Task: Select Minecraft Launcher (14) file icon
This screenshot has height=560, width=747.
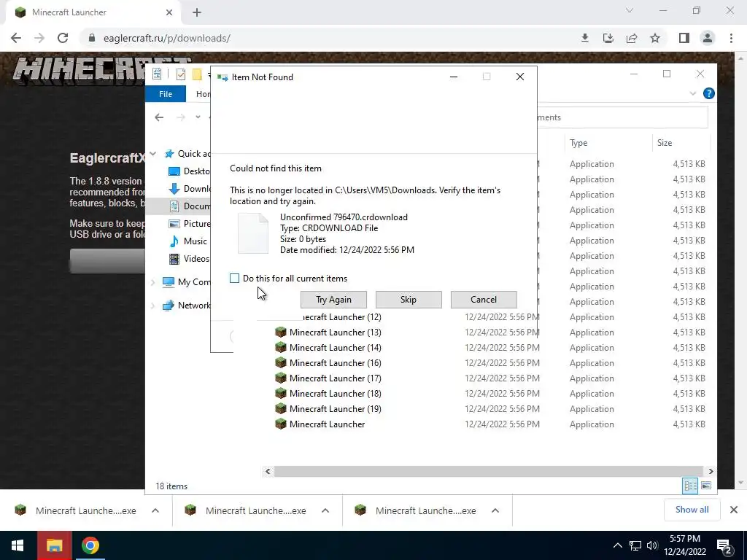Action: (281, 347)
